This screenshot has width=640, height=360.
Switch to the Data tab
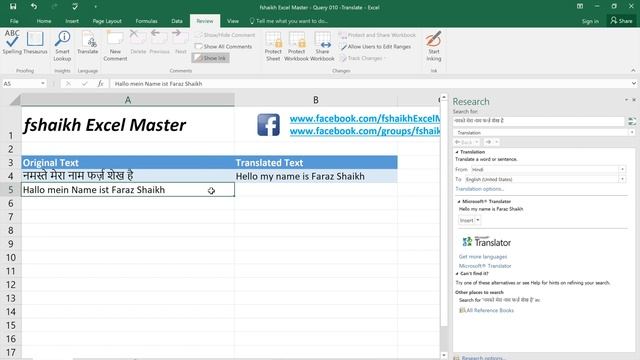tap(177, 21)
